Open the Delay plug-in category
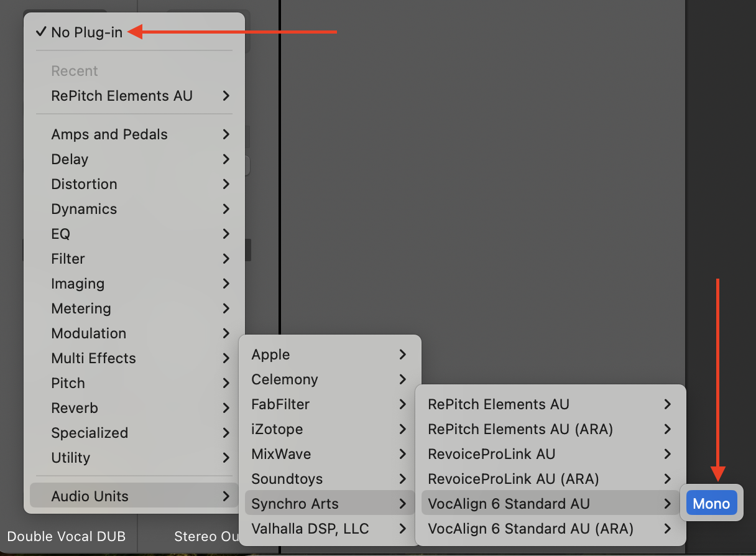The height and width of the screenshot is (556, 756). (70, 159)
